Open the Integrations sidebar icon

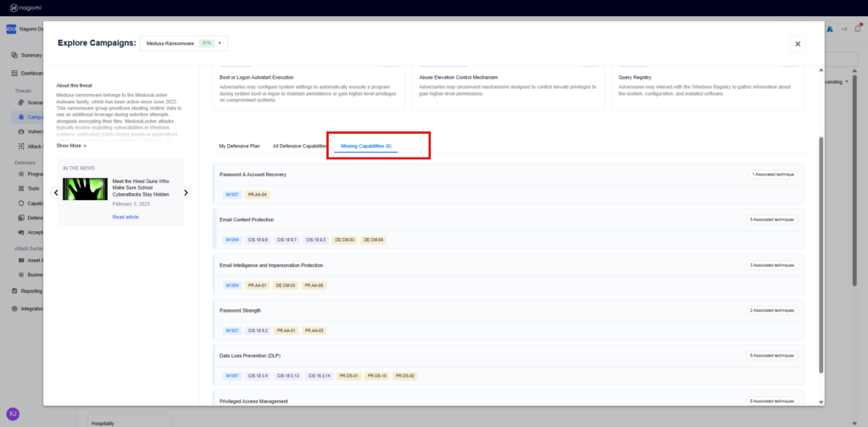tap(14, 308)
